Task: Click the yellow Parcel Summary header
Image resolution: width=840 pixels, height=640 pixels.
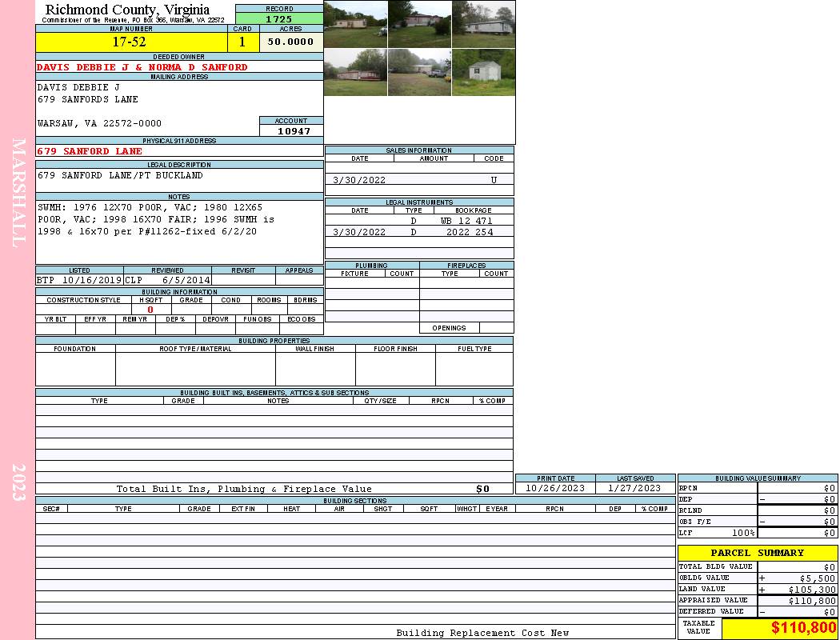Action: 757,553
